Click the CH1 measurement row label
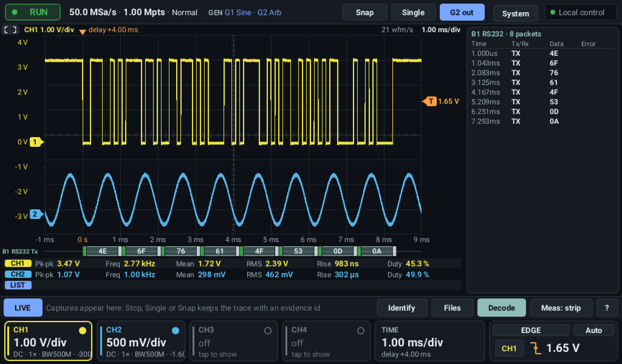Image resolution: width=622 pixels, height=364 pixels. 18,264
